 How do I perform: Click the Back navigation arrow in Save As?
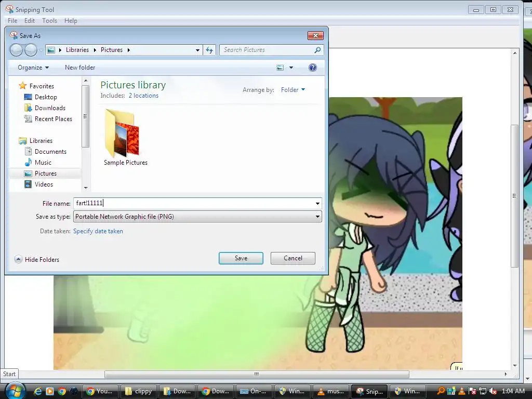tap(16, 50)
